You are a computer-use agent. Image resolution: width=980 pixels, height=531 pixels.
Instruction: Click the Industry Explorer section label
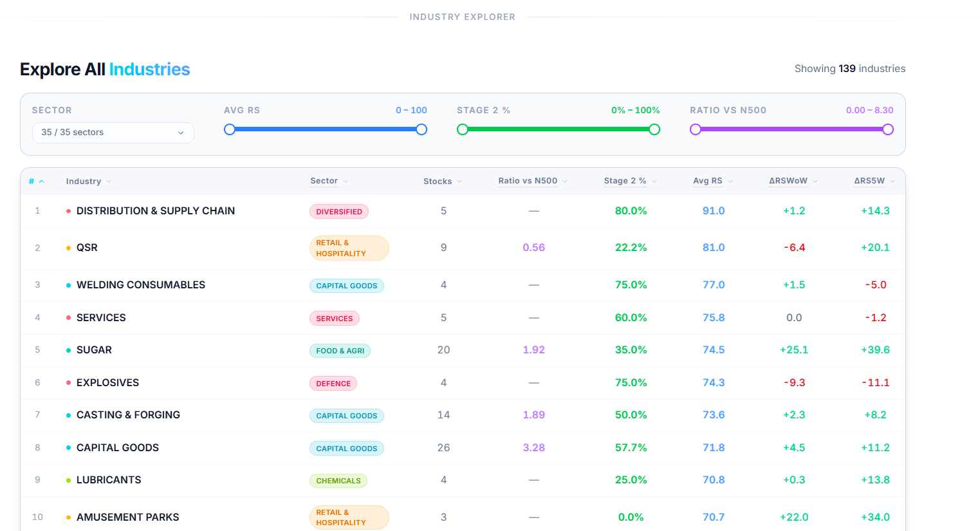pyautogui.click(x=463, y=17)
